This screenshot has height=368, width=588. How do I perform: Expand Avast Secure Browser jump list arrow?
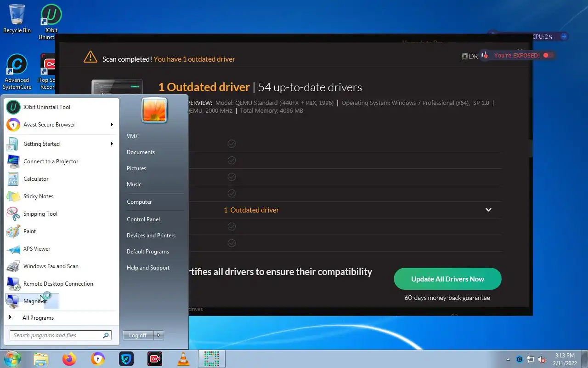pyautogui.click(x=112, y=125)
